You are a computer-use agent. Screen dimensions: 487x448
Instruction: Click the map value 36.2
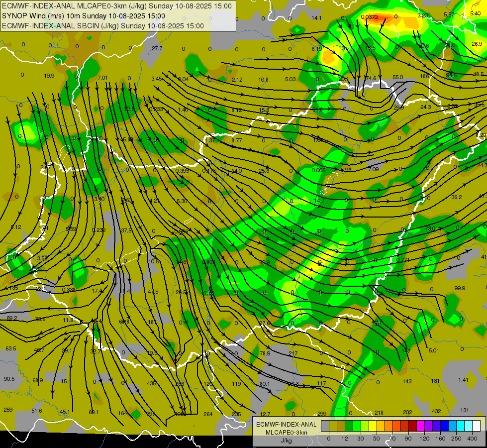point(457,197)
